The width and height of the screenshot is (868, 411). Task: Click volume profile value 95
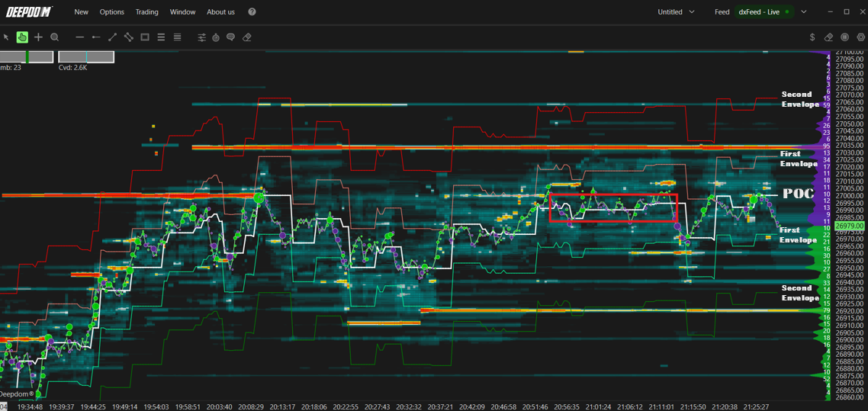827,146
